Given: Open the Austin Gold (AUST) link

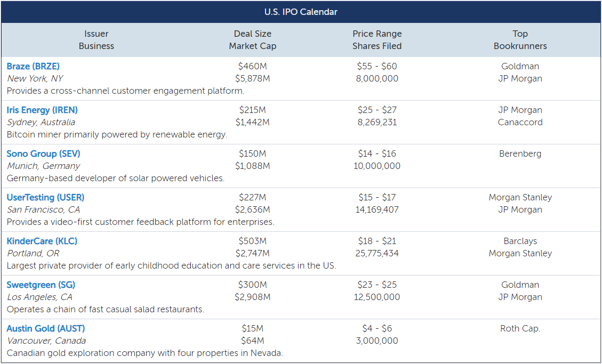Looking at the screenshot, I should pos(46,329).
